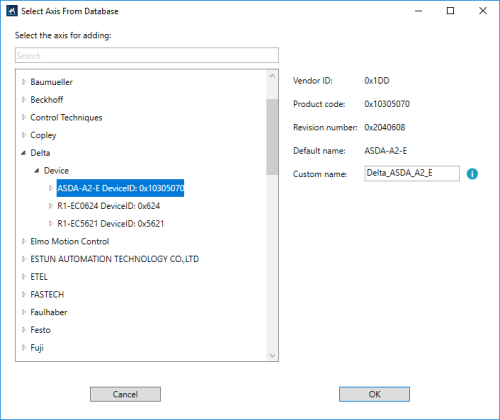Click the Search input field

(x=147, y=55)
